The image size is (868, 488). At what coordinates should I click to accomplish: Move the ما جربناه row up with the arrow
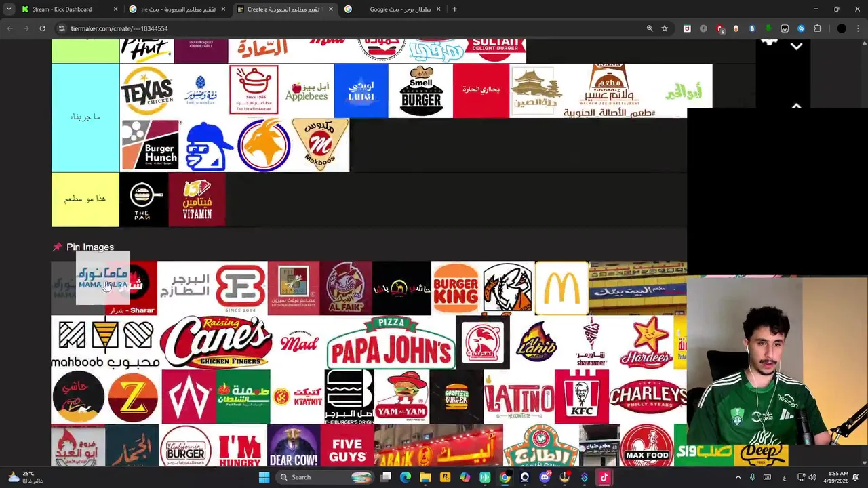tap(796, 106)
